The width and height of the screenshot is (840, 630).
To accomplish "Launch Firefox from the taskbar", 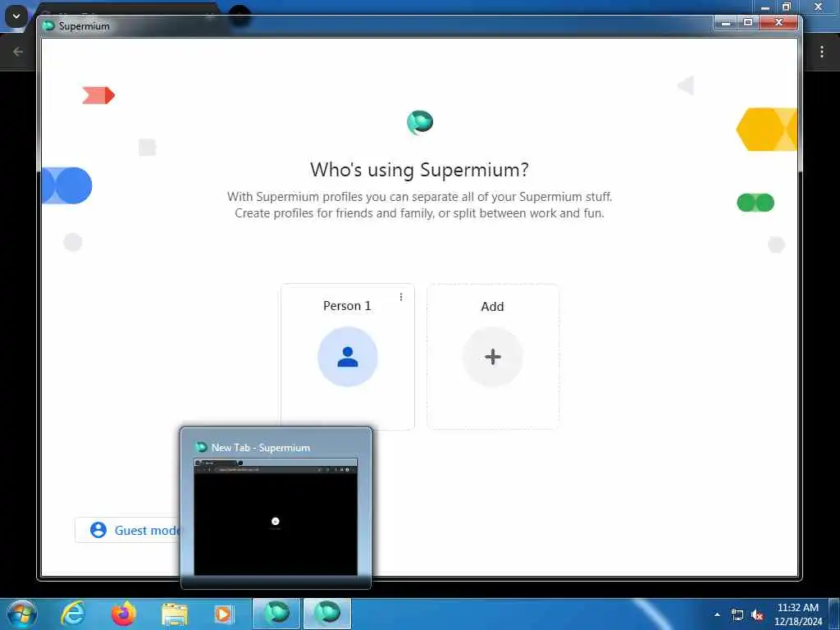I will [124, 614].
